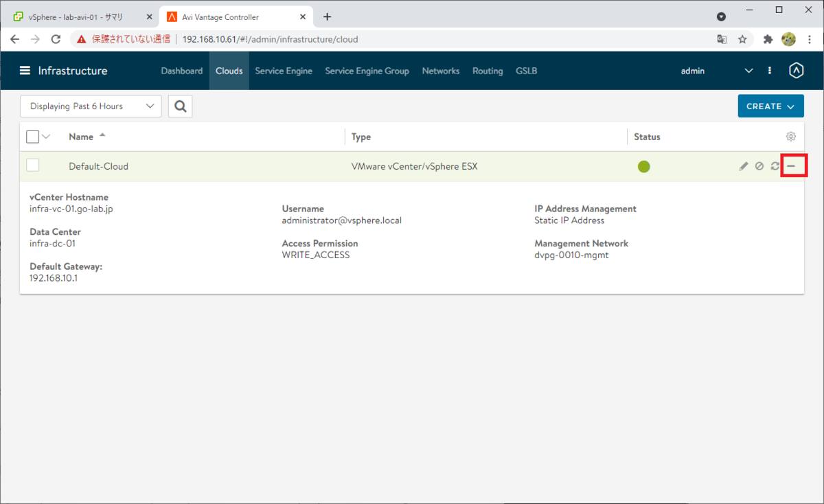Click the not-secure warning icon
The width and height of the screenshot is (824, 504).
(x=82, y=39)
